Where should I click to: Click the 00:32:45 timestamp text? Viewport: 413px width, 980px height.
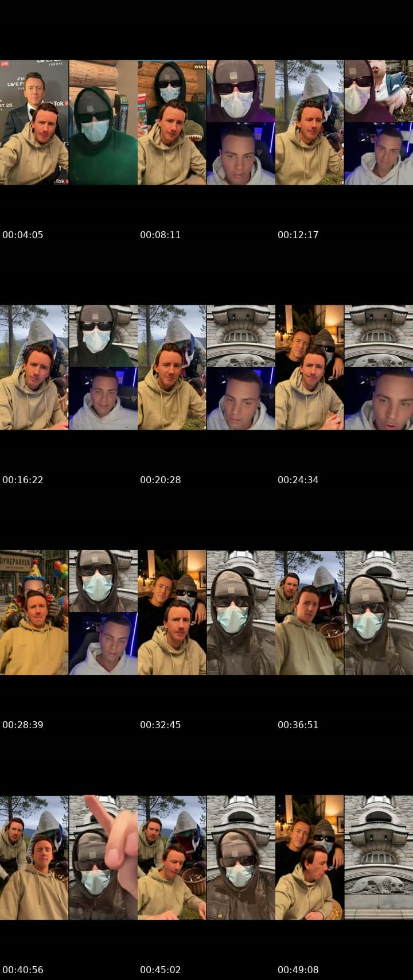[x=161, y=725]
